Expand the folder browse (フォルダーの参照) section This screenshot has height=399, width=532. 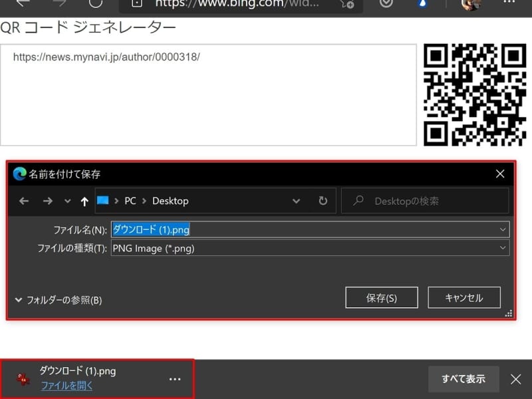click(x=59, y=300)
